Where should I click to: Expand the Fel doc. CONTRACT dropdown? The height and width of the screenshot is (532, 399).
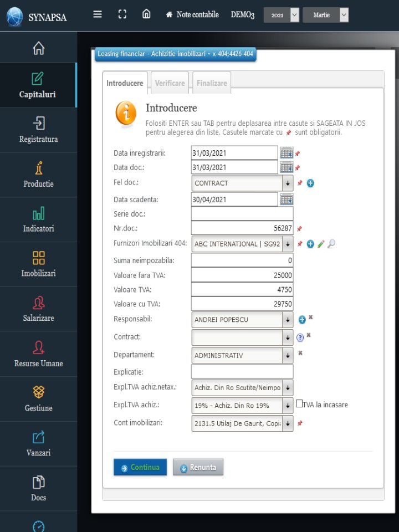coord(242,183)
